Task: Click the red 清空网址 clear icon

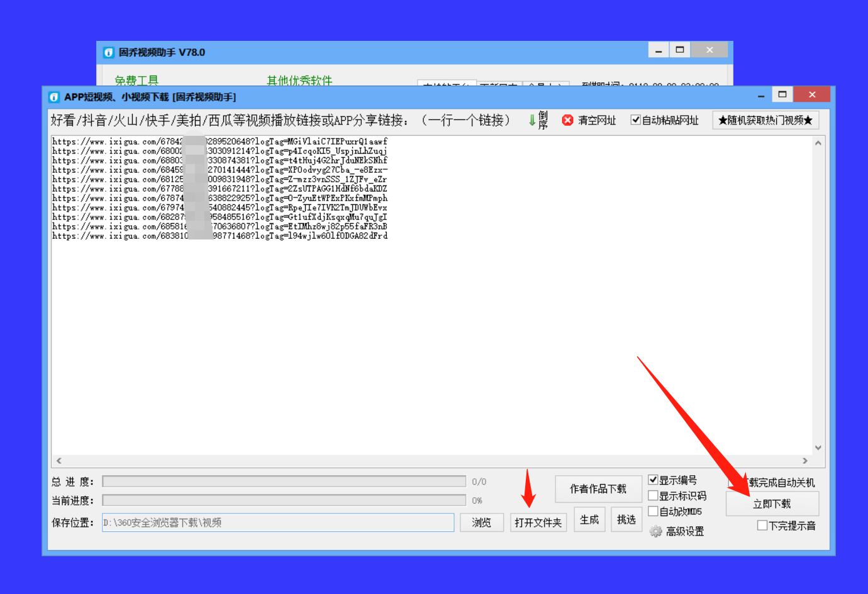Action: point(567,120)
